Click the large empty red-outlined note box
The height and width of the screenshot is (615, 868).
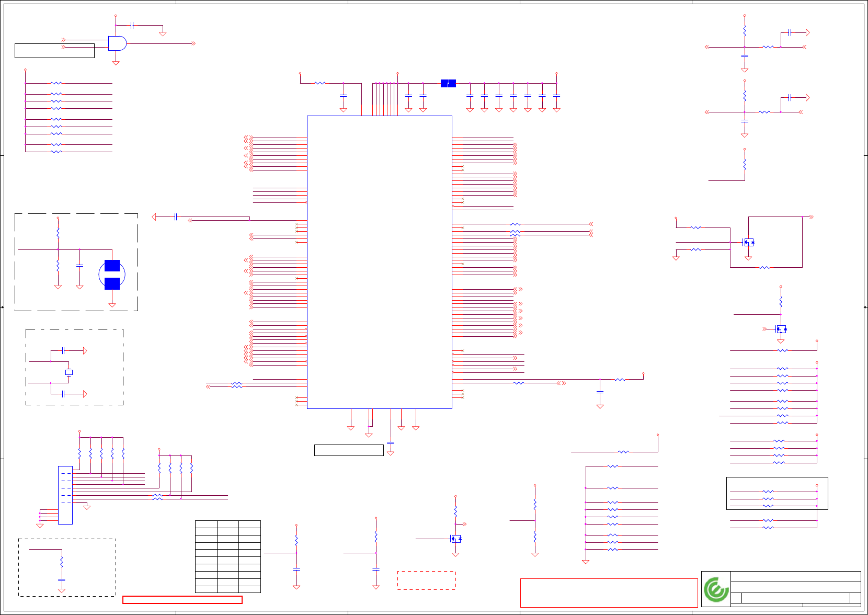point(609,593)
